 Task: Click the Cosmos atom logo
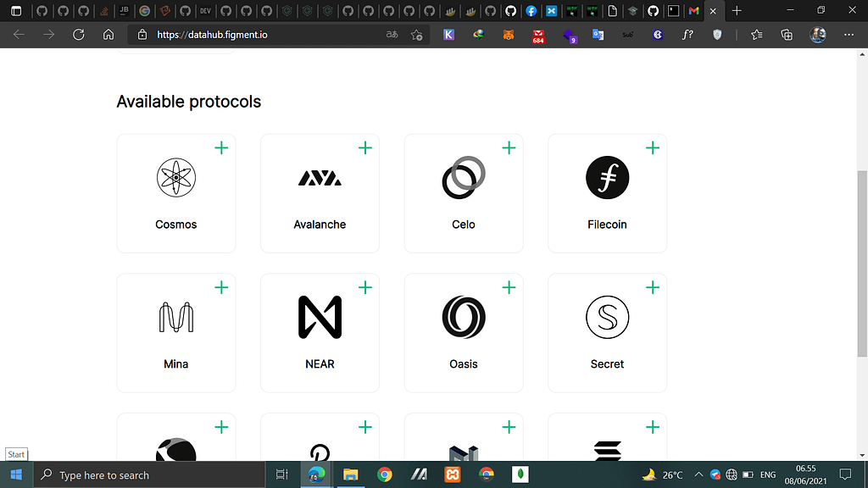point(176,178)
